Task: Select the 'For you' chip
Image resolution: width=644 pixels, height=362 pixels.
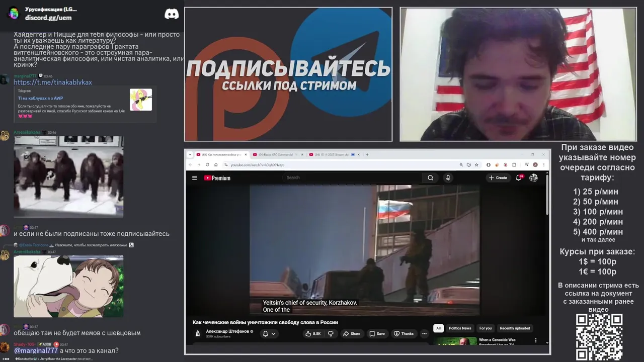Action: [x=486, y=328]
